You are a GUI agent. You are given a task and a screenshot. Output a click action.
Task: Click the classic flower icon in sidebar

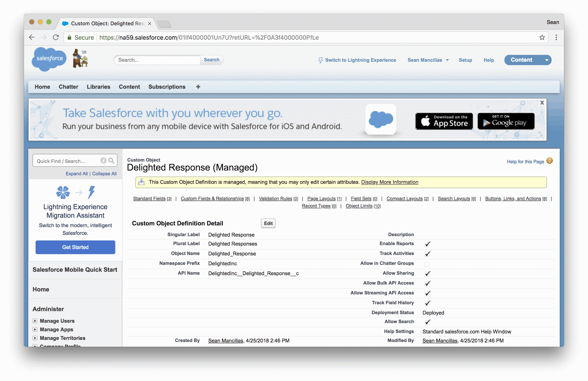coord(63,192)
